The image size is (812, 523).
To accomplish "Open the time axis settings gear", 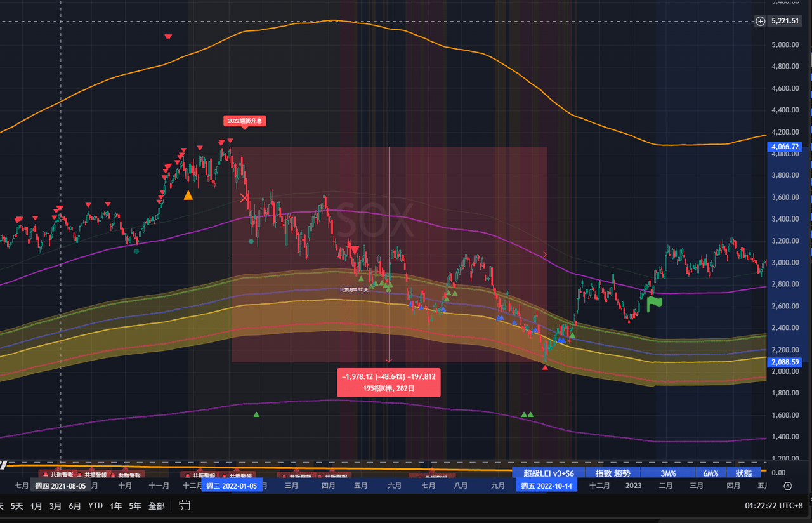I will [x=788, y=486].
